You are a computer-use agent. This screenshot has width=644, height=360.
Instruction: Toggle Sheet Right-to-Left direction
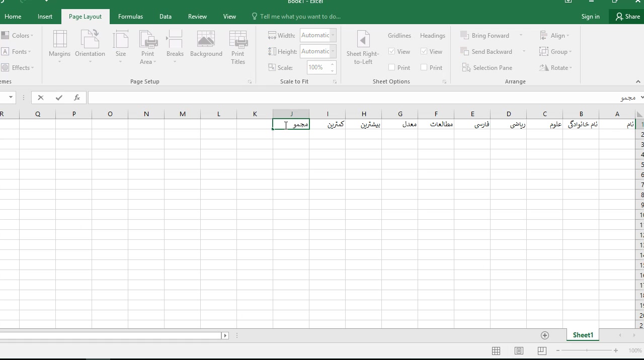363,47
